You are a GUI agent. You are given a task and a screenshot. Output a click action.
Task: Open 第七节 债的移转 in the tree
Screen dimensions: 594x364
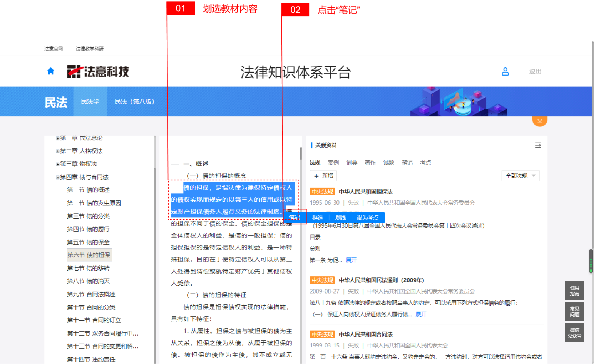tap(88, 268)
